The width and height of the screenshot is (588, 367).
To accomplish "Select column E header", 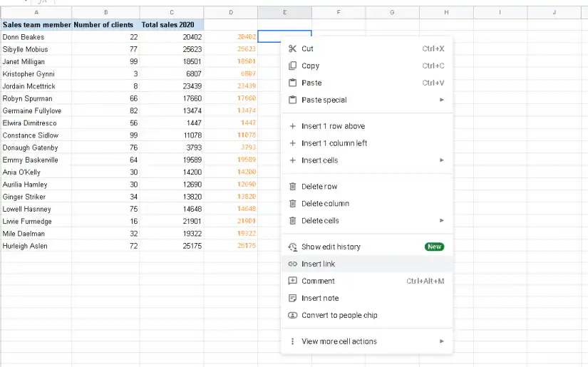I will tap(284, 12).
